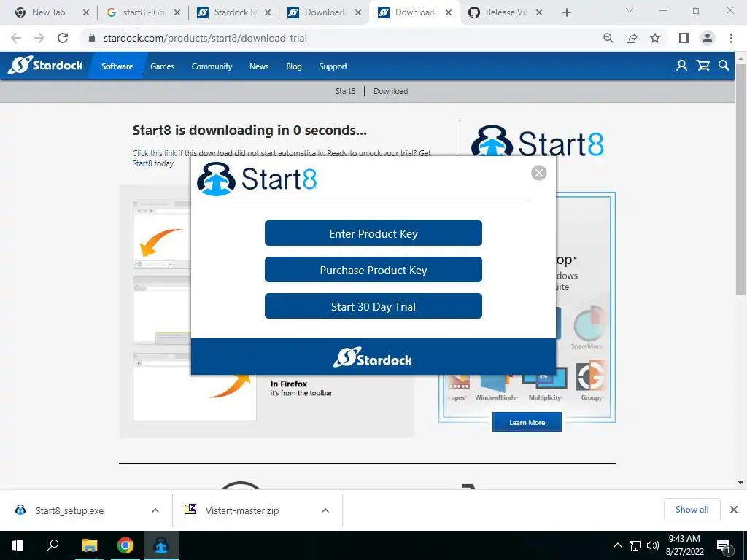This screenshot has width=747, height=560.
Task: Click the Multiplicity product icon
Action: tap(546, 385)
